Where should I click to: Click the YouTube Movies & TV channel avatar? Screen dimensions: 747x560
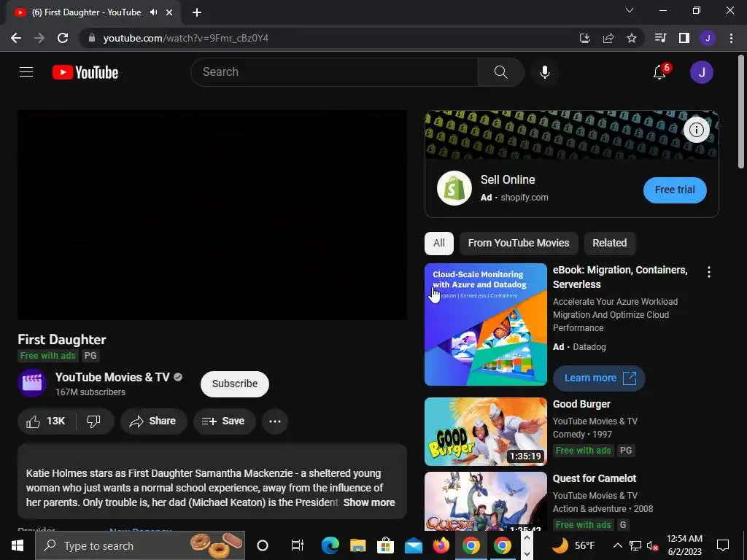tap(32, 383)
